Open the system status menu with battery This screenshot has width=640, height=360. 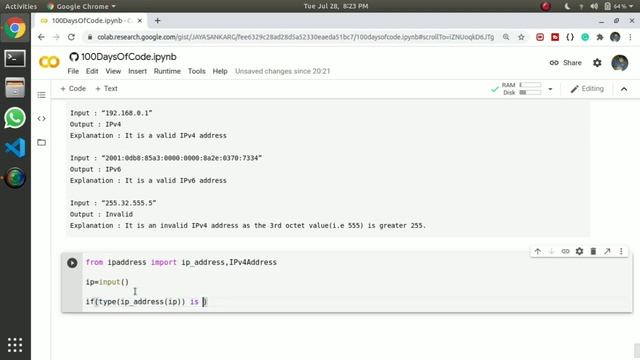(x=599, y=6)
